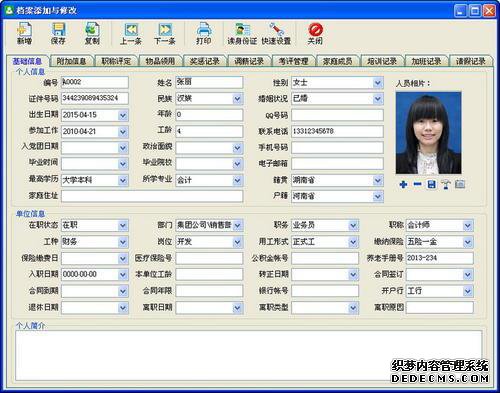Viewport: 500px width, 393px height.
Task: Open the 出生日期 date picker dropdown
Action: tap(123, 115)
